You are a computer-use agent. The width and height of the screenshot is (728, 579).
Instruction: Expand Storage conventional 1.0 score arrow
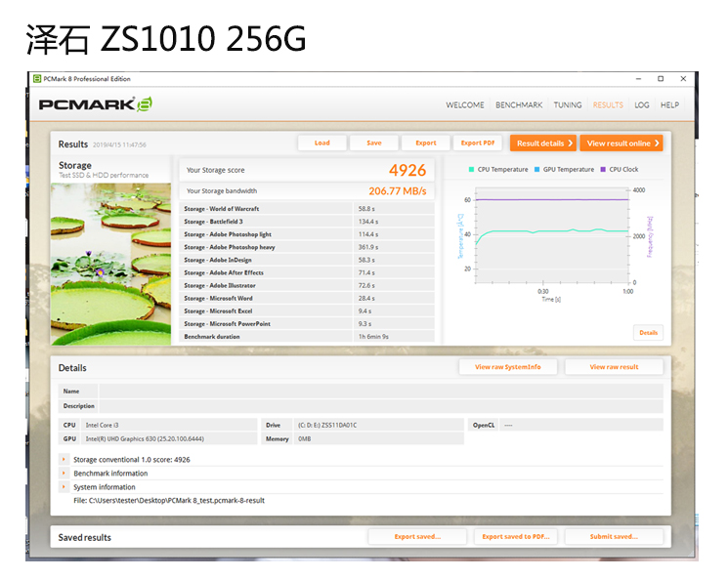click(64, 459)
